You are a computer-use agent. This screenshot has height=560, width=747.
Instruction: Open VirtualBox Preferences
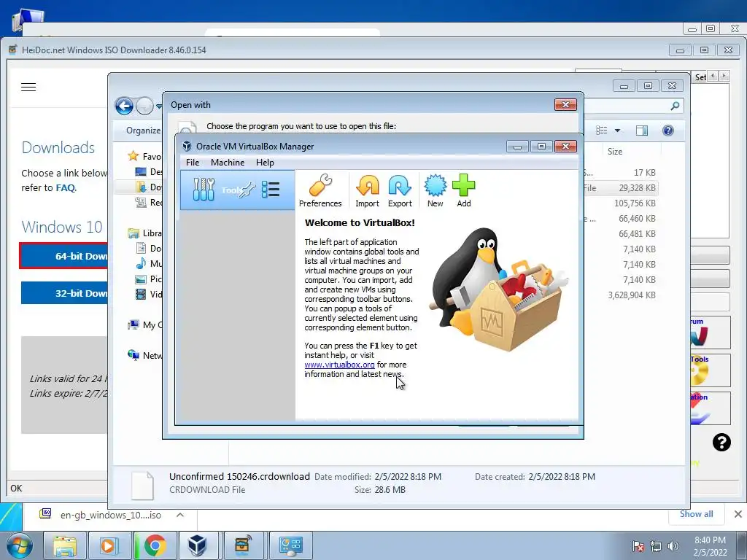[x=320, y=190]
